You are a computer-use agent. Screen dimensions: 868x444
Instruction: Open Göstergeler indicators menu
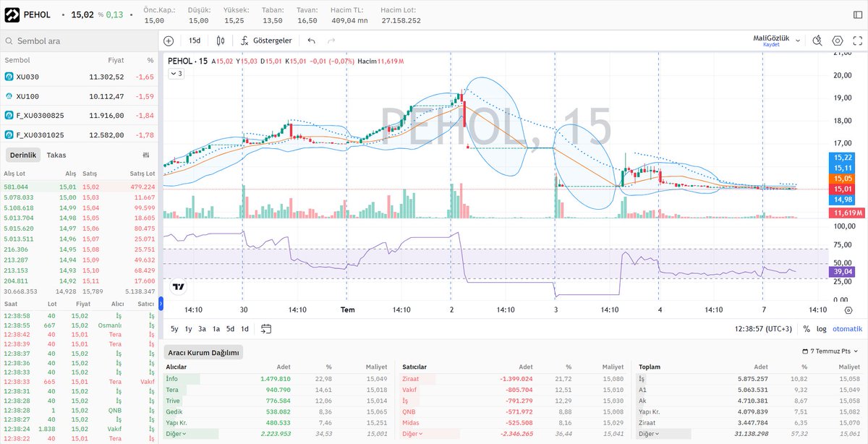coord(266,41)
